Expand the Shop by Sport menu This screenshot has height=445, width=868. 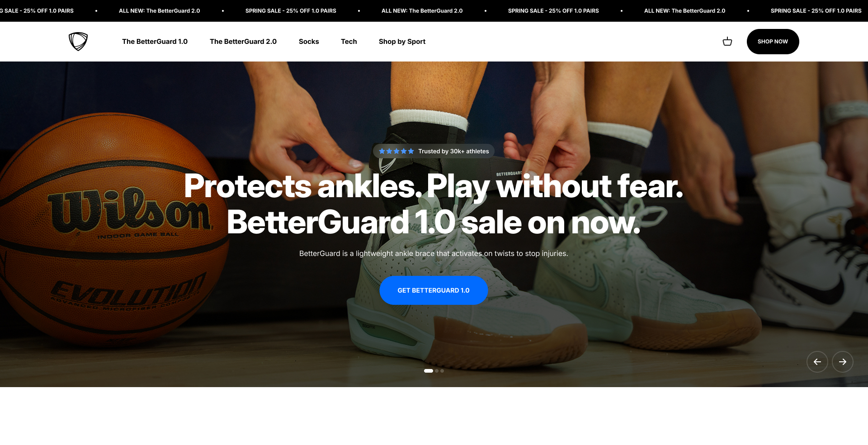click(402, 42)
